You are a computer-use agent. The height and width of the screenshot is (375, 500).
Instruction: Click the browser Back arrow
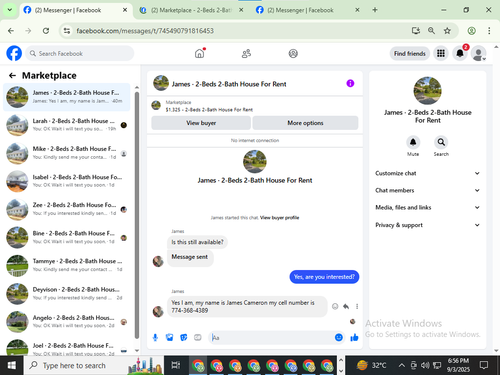click(11, 31)
